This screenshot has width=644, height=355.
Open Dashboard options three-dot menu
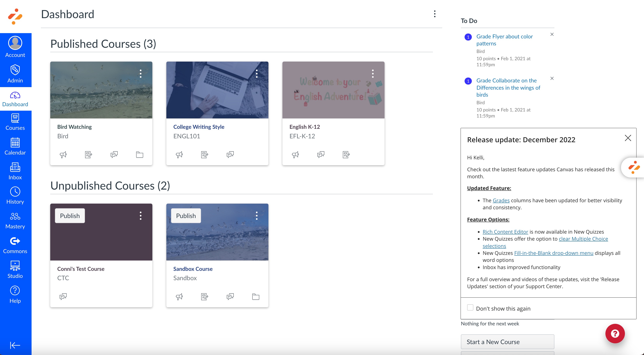click(435, 14)
